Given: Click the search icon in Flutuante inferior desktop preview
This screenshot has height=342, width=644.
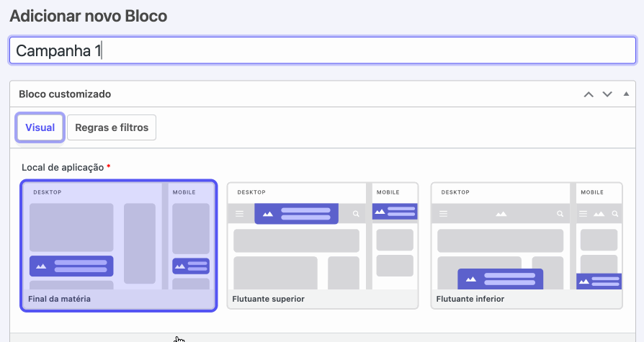Looking at the screenshot, I should point(560,214).
